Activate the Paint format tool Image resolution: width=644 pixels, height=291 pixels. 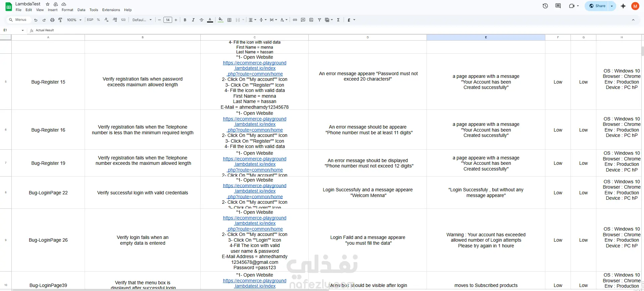coord(60,20)
